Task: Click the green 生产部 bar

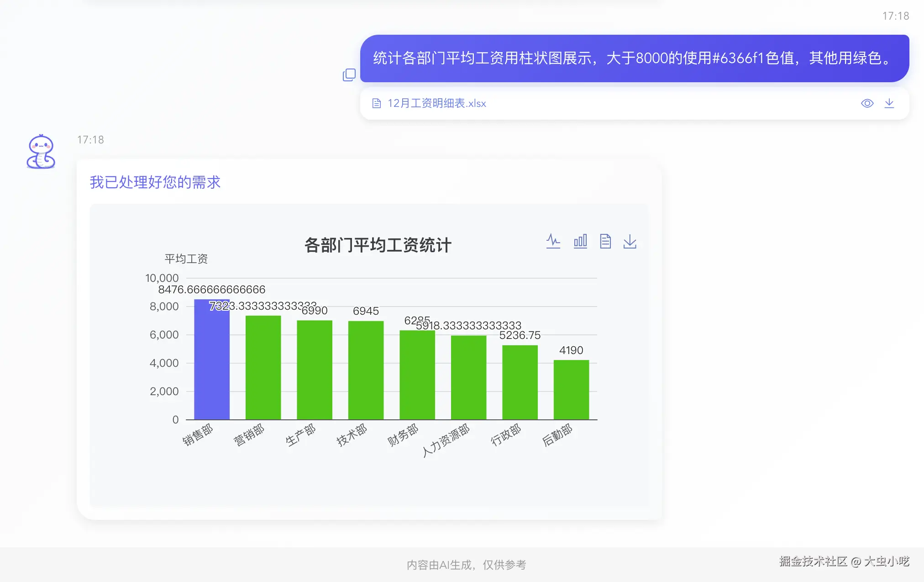Action: click(x=315, y=370)
